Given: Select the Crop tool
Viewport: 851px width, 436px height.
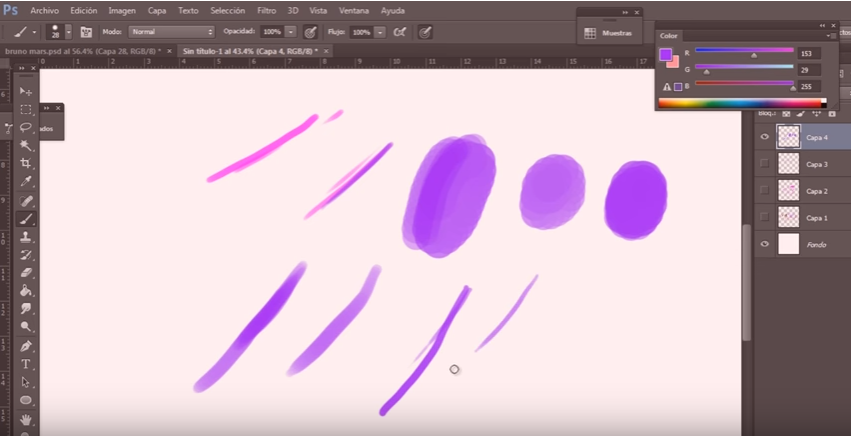Looking at the screenshot, I should [26, 163].
